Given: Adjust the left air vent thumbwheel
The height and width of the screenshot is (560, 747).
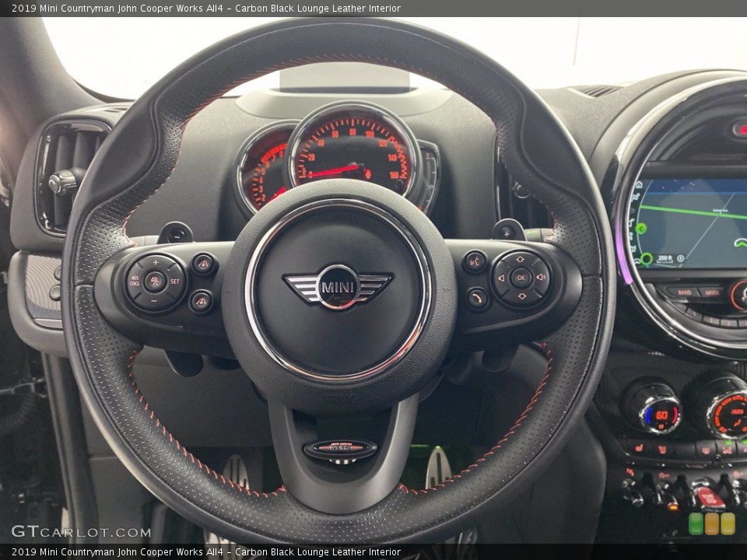Looking at the screenshot, I should click(x=62, y=183).
